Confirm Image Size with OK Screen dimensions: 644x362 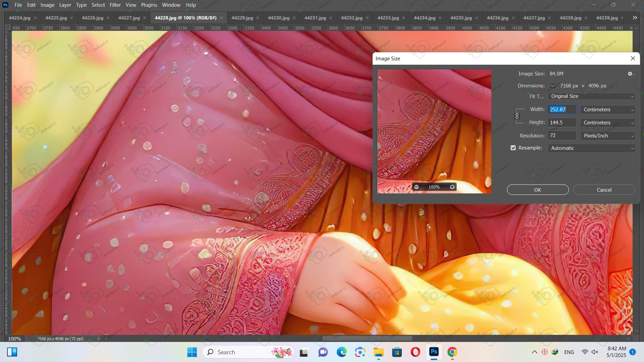tap(538, 190)
